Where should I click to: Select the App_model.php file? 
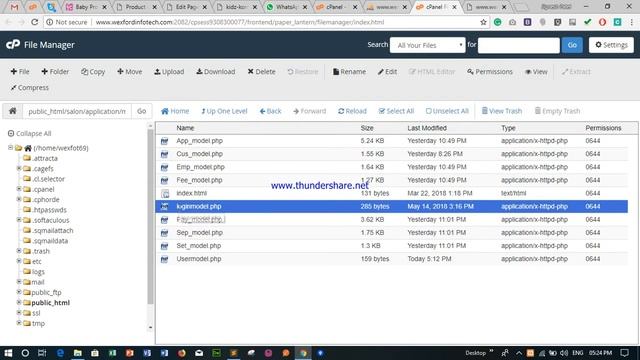click(x=392, y=141)
